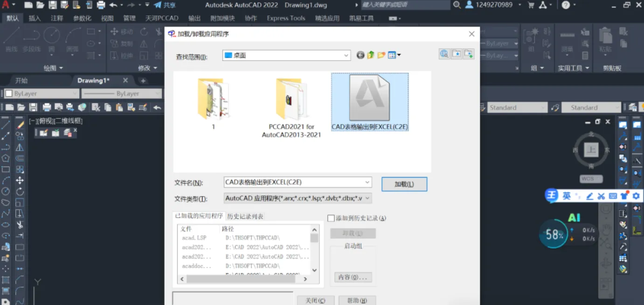
Task: Expand the 绘图 panel flyout
Action: [x=53, y=68]
